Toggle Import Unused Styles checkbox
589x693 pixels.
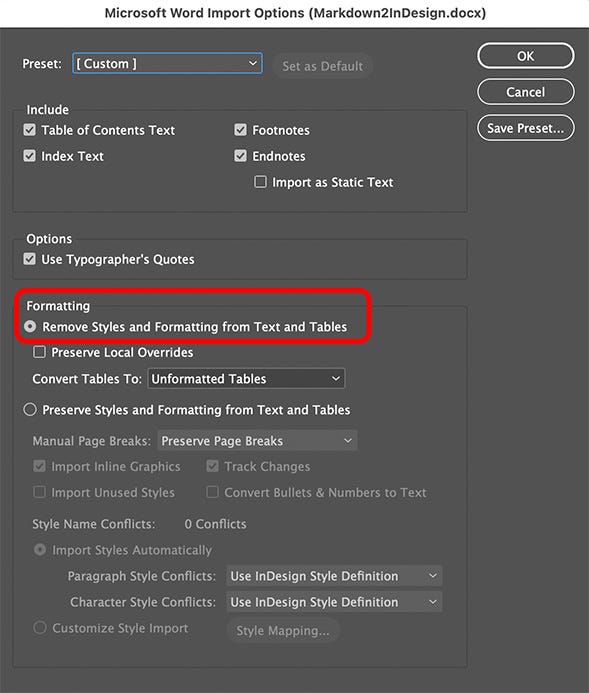(x=39, y=492)
